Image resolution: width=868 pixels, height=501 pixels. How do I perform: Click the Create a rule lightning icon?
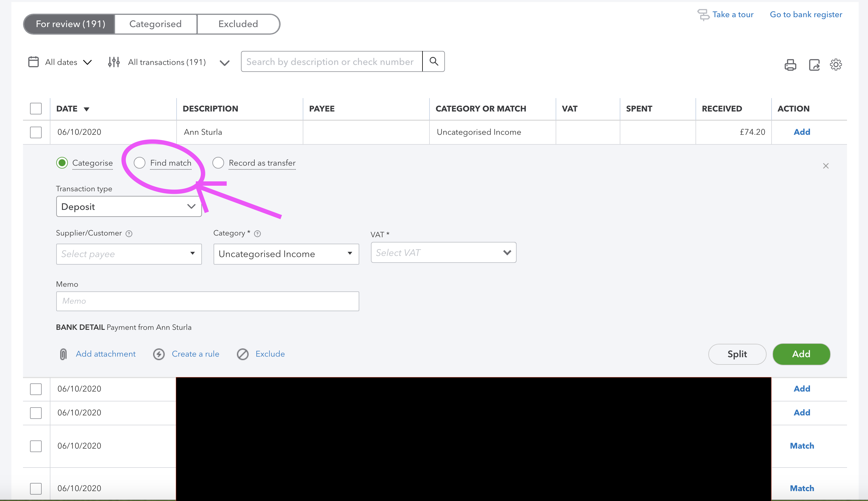(159, 354)
